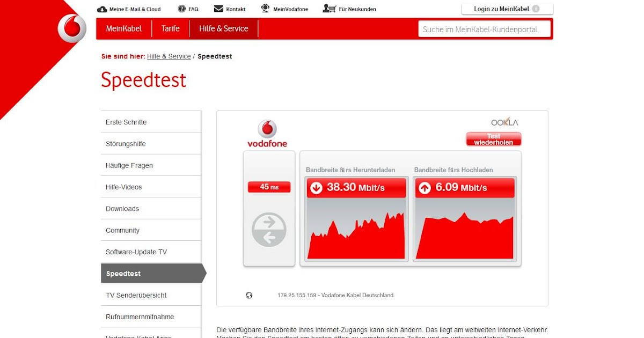Click the upload arrow icon next to 6.09 Mbit/s
644x338 pixels.
pyautogui.click(x=425, y=188)
